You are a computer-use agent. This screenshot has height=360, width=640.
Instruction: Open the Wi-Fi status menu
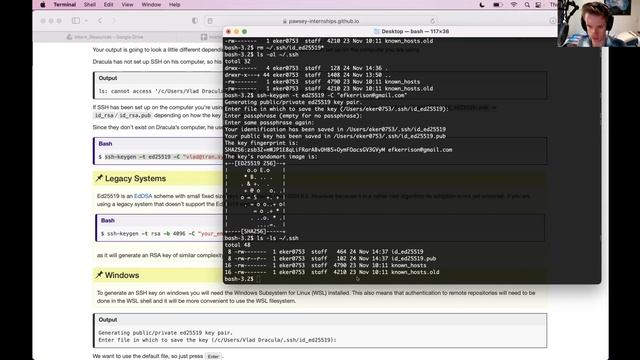point(513,5)
